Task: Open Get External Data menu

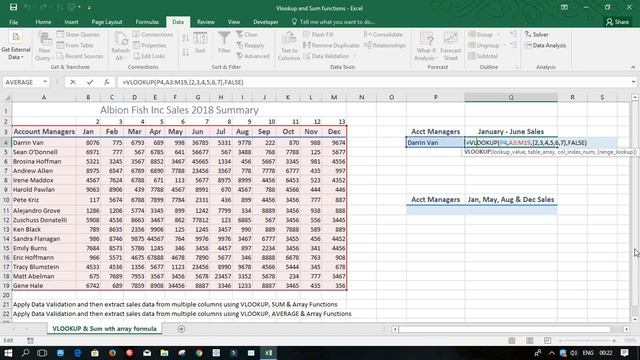Action: [16, 46]
